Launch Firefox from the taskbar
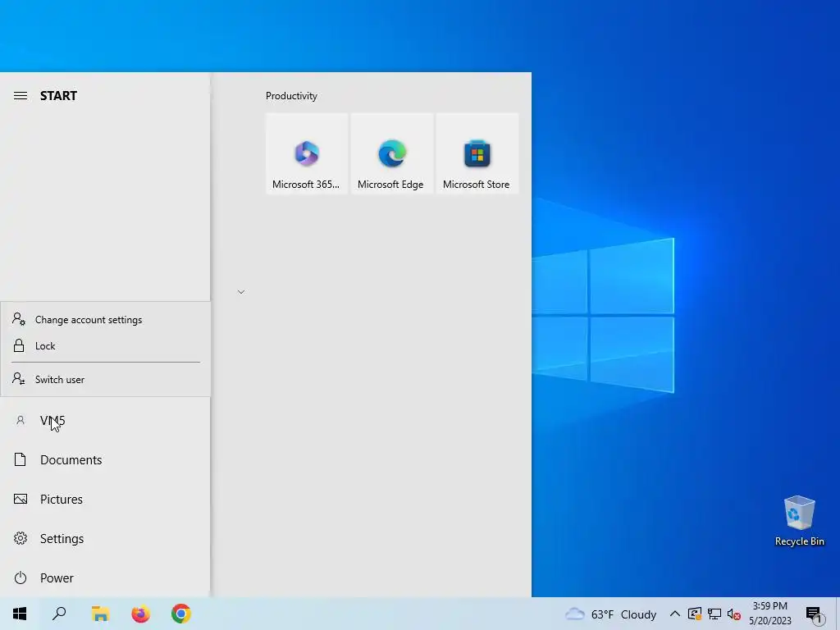 coord(141,614)
